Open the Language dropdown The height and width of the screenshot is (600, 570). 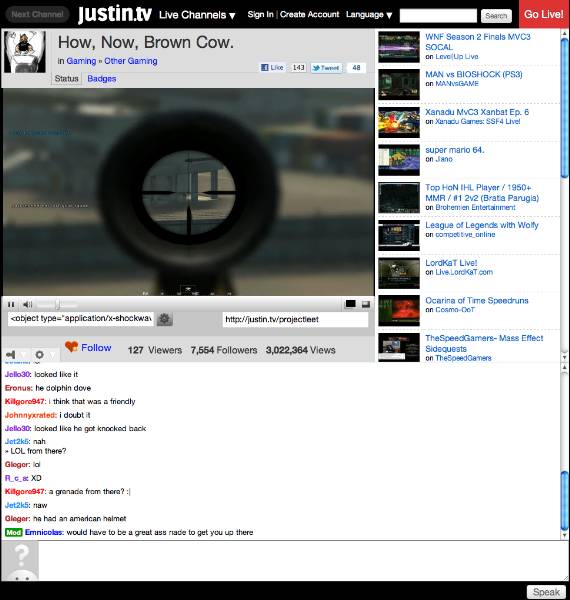pos(369,15)
